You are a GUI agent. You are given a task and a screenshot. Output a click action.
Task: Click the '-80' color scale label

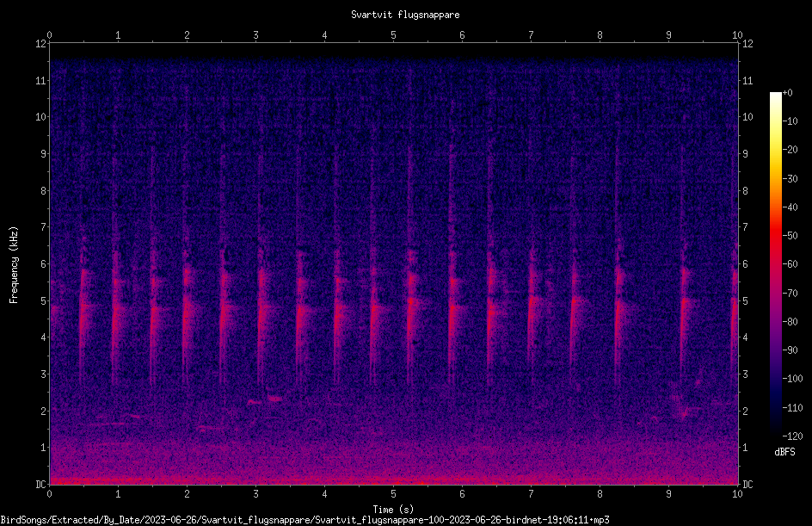[790, 322]
